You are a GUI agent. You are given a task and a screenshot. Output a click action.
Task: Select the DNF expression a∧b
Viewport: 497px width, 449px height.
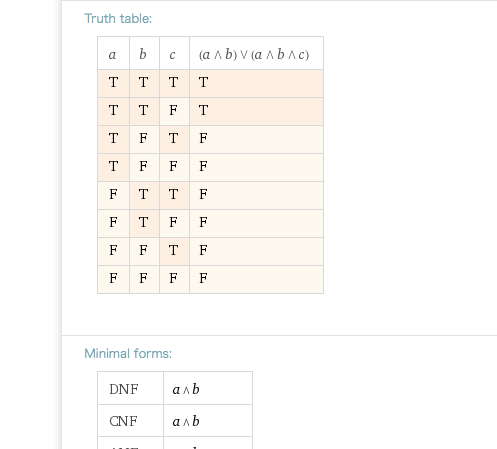(186, 389)
